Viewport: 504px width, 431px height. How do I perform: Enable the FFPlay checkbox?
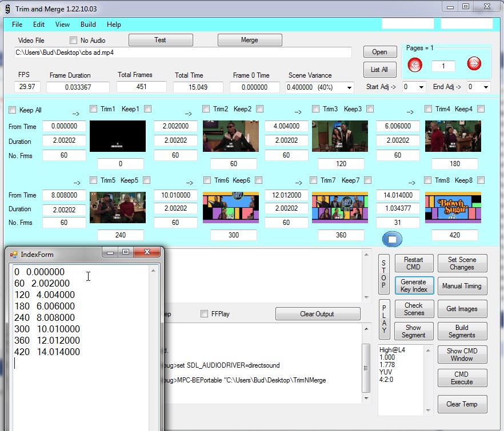[204, 313]
